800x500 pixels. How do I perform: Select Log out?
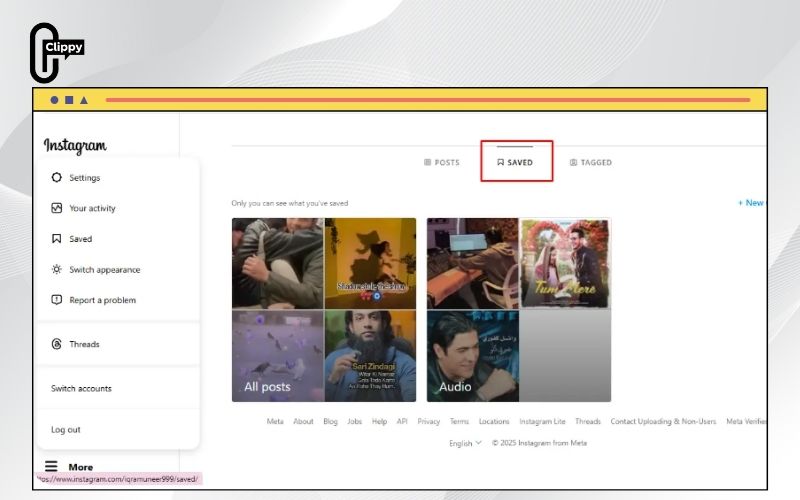coord(118,430)
